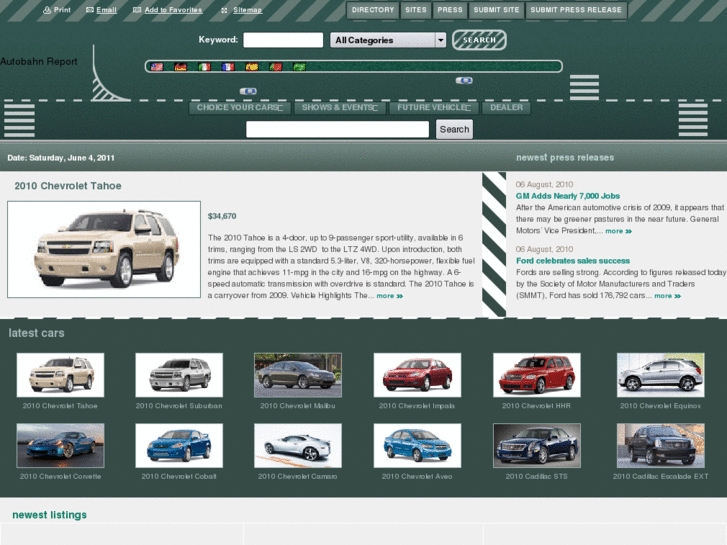Click the '2010 Chevrolet Camaro' caption
This screenshot has height=545, width=727.
(298, 476)
